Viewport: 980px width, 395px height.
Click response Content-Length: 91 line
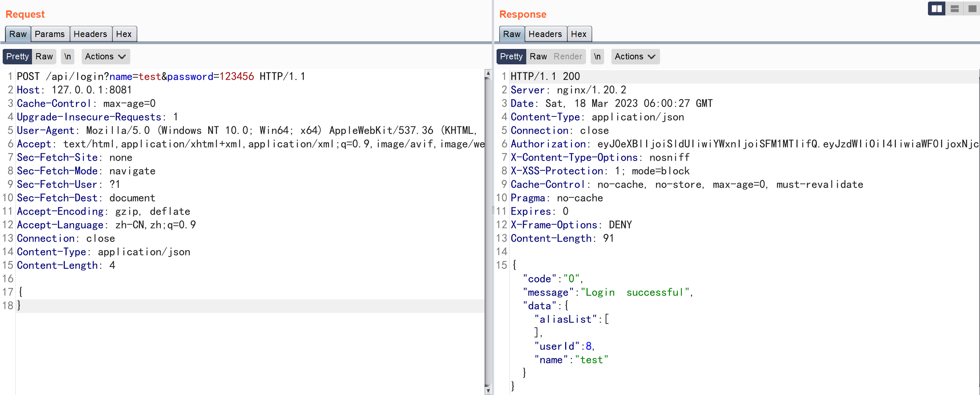tap(562, 238)
